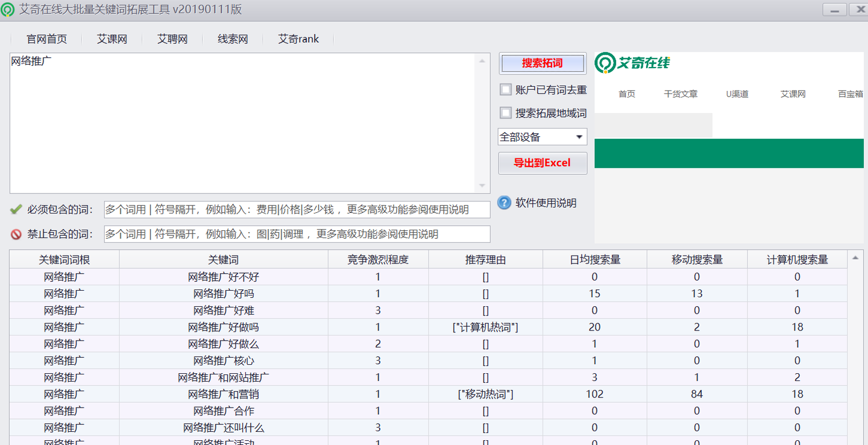Click the ["移动热词"] recommendation cell
Screen dimensions: 868x445
point(486,394)
